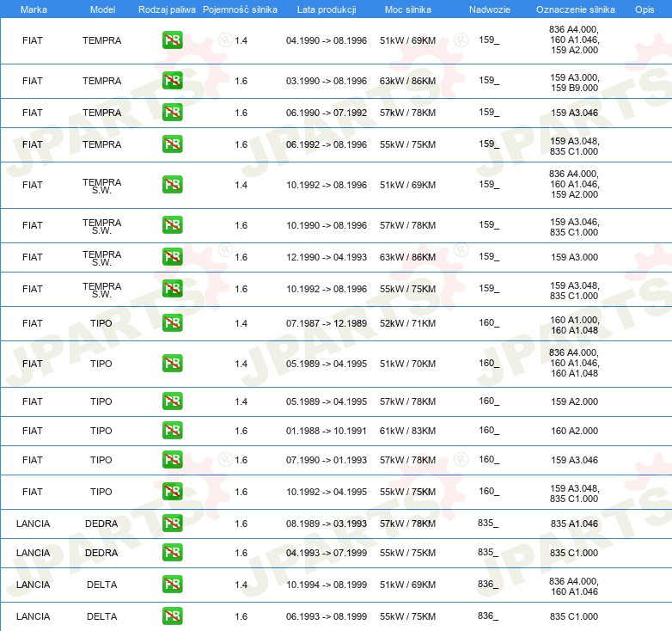Click LANCIA brand in Delta 1.6 row
This screenshot has width=672, height=631.
click(33, 616)
